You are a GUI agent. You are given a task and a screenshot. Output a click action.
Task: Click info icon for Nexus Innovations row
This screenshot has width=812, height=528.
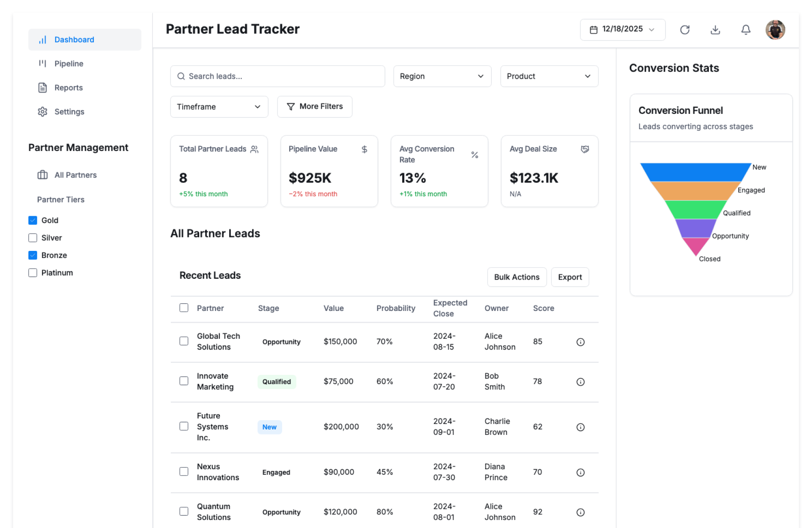580,472
